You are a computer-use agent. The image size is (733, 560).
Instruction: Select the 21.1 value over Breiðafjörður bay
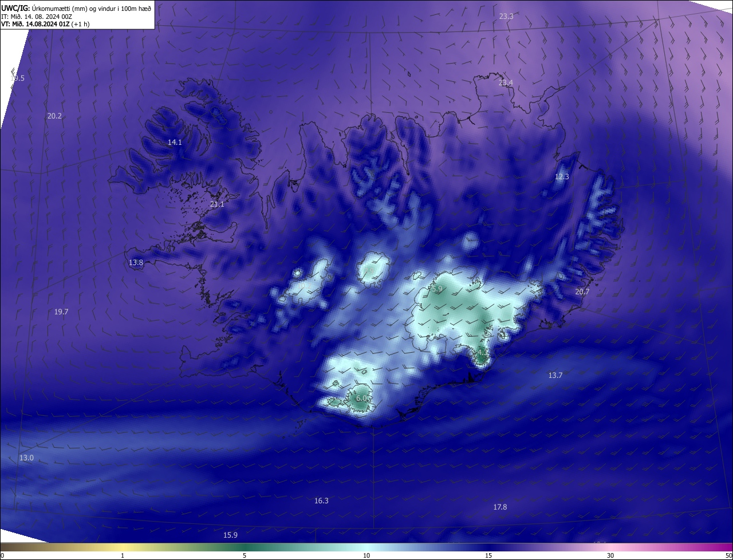click(x=217, y=204)
